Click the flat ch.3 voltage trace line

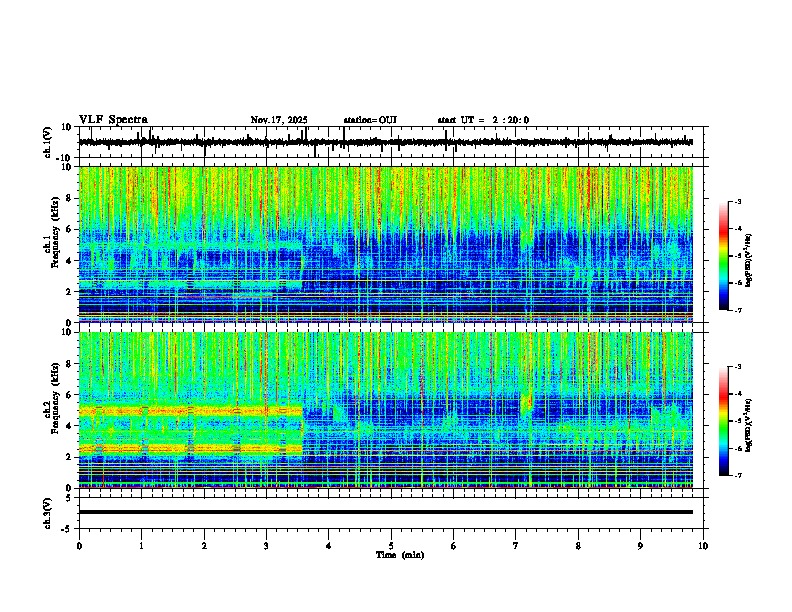(x=386, y=512)
